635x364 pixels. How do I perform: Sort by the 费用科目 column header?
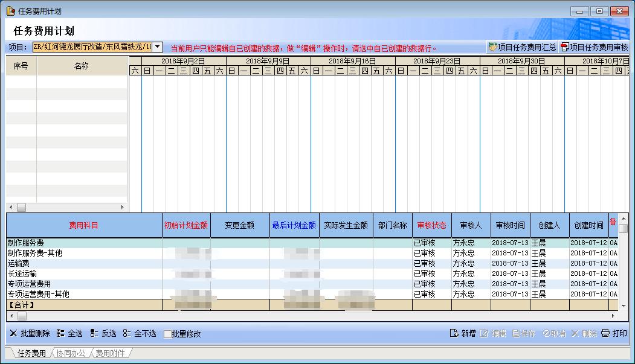pyautogui.click(x=83, y=225)
